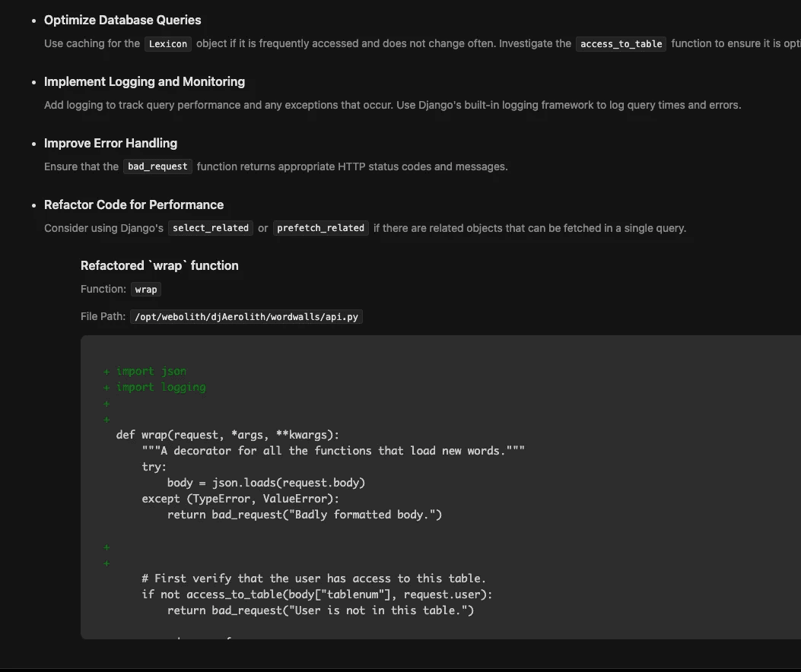Screen dimensions: 801x672
Task: Select the prefetch_related code tag
Action: click(320, 227)
